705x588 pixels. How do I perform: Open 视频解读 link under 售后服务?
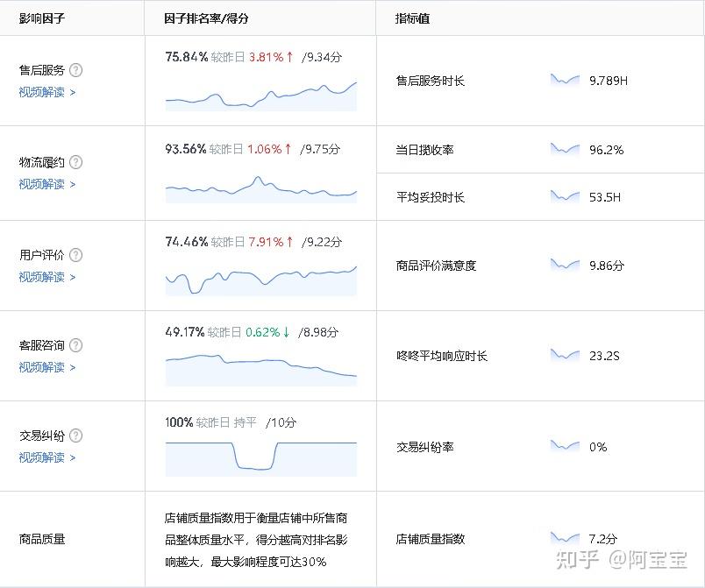point(47,91)
